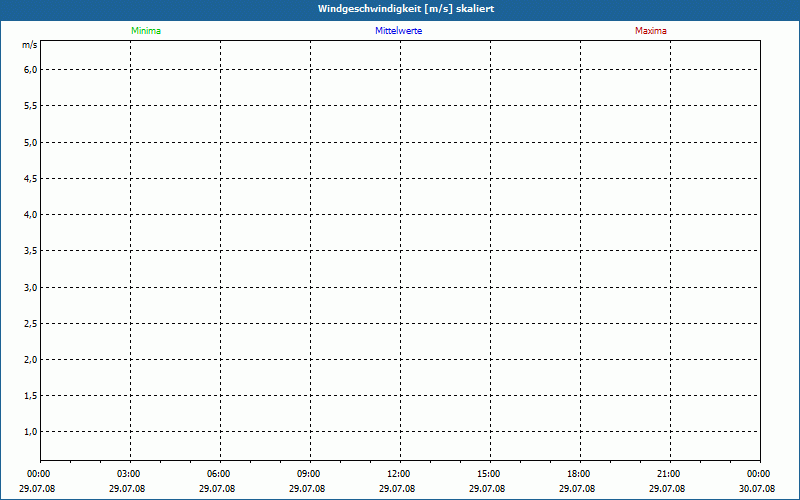
Task: Select the 5,5 y-axis tick label
Action: [30, 106]
